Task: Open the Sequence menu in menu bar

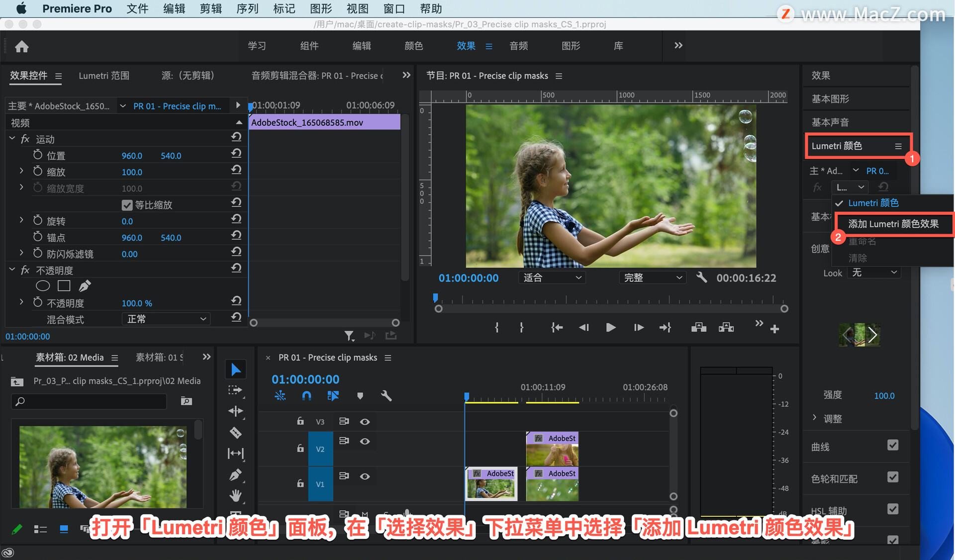Action: point(248,8)
